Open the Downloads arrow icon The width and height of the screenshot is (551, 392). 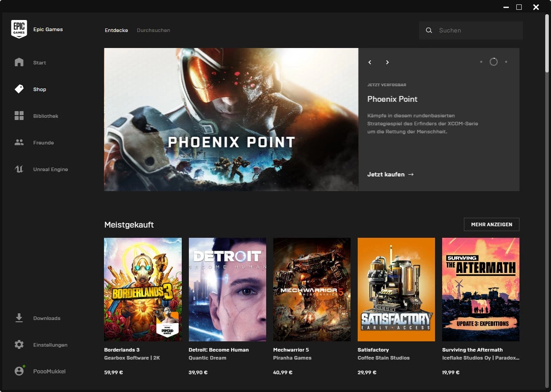[19, 318]
